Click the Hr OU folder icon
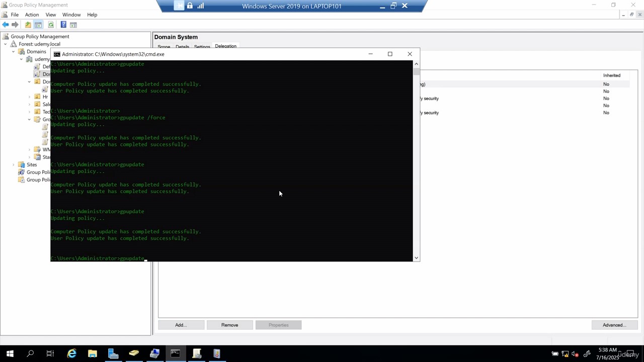 tap(37, 97)
